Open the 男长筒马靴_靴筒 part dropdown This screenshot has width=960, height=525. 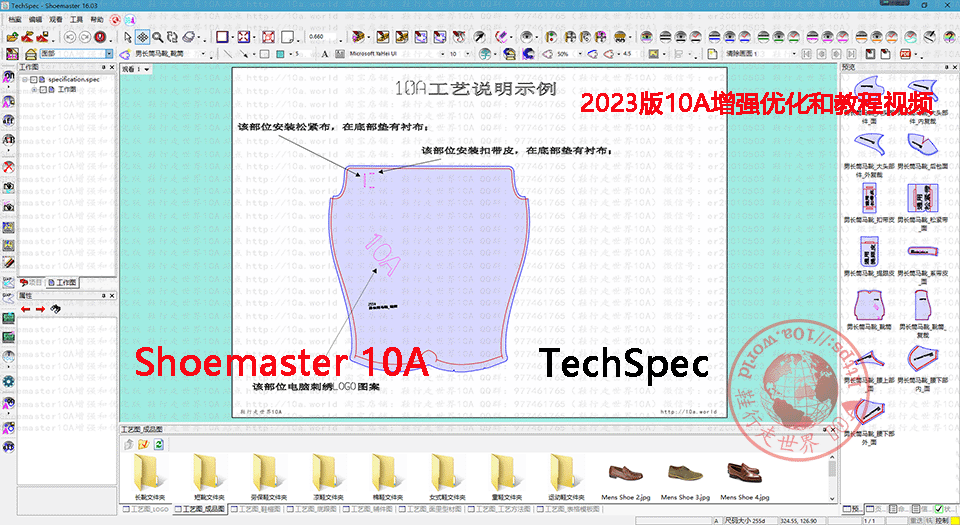204,54
